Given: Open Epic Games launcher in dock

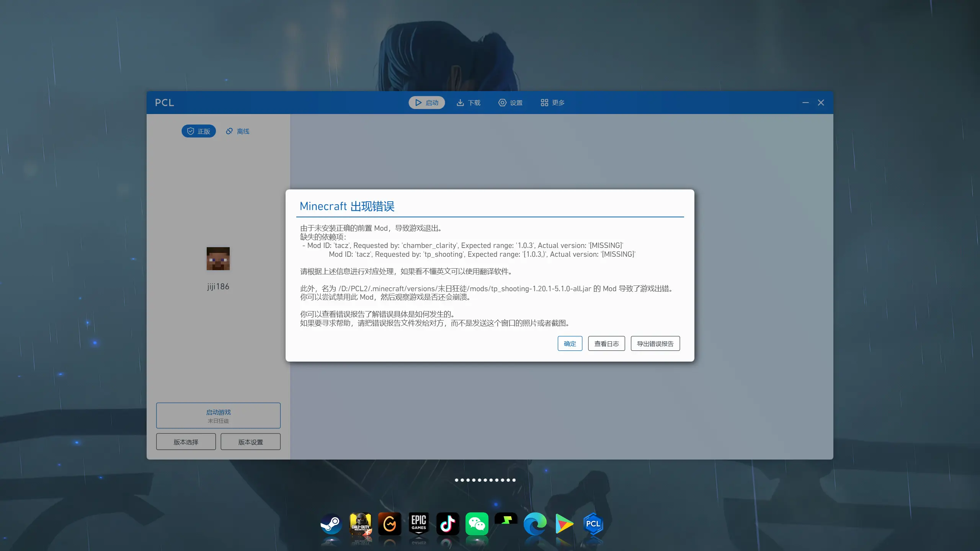Looking at the screenshot, I should pyautogui.click(x=418, y=523).
